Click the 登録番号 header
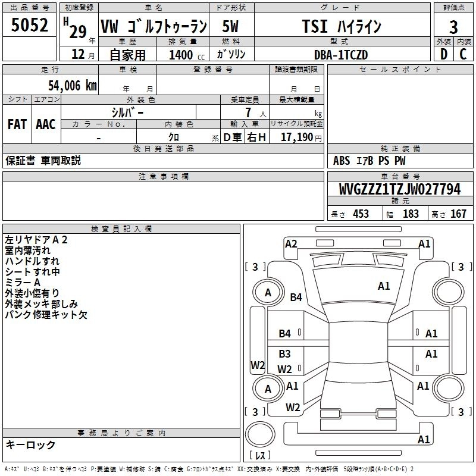This screenshot has height=476, width=476. (213, 69)
